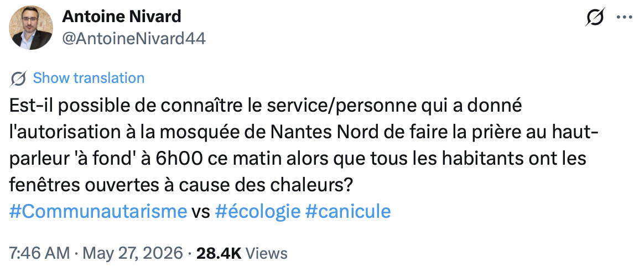The height and width of the screenshot is (272, 644).
Task: Click the text line mentioning 6h00 ce matin
Action: (297, 159)
